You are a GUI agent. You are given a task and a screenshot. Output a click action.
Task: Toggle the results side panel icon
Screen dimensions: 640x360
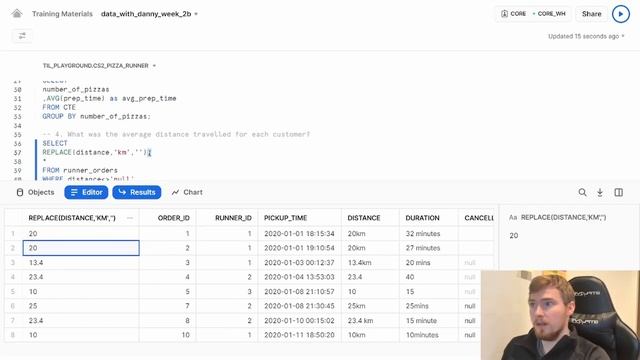(x=619, y=192)
